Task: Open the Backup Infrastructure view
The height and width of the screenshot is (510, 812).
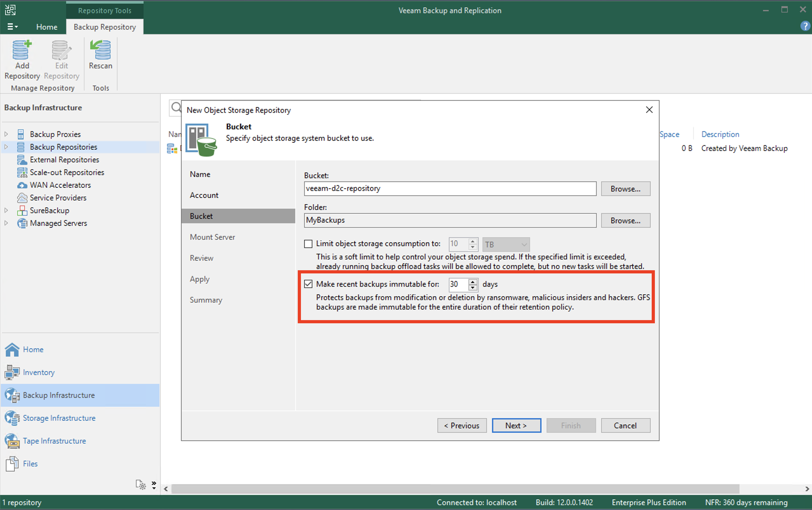Action: click(80, 395)
